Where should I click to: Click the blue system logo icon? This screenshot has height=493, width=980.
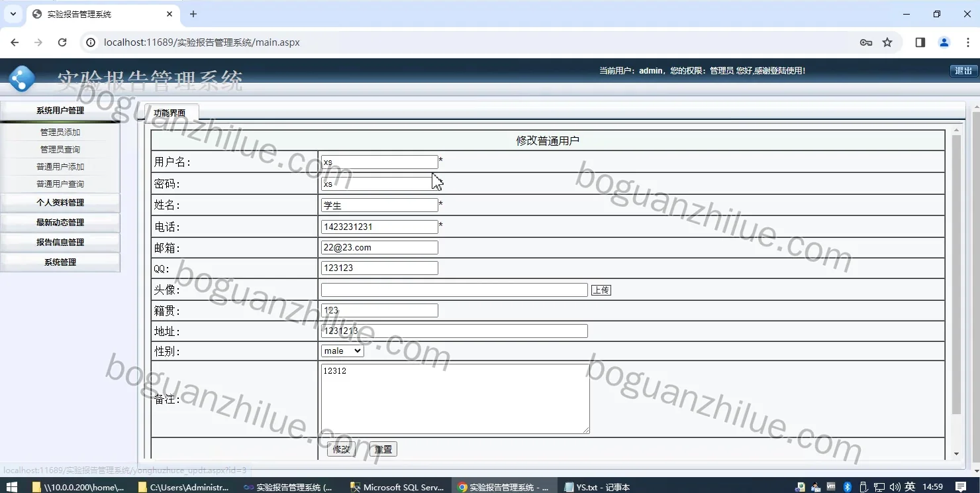coord(22,79)
